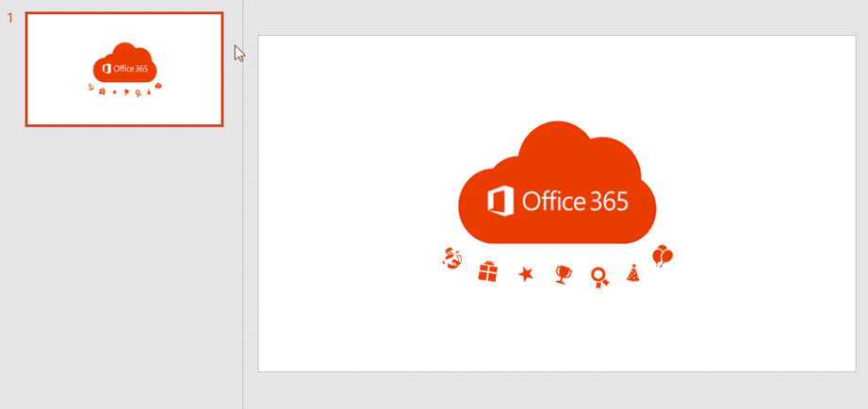Select slide 1 thumbnail in slide panel

point(124,70)
